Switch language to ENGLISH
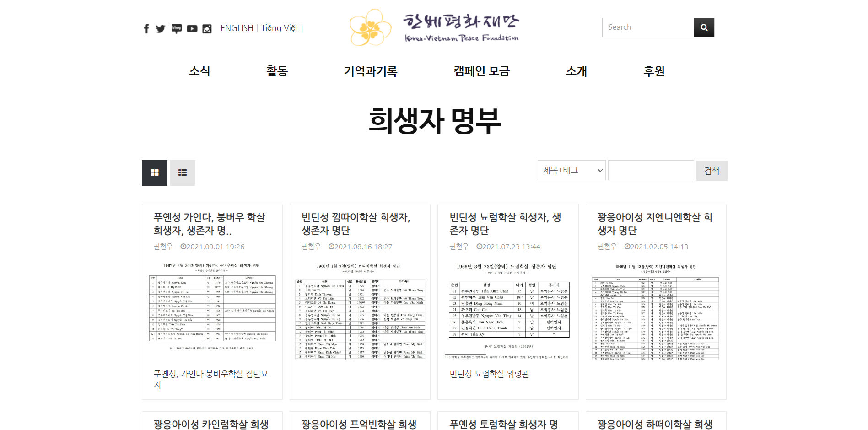Viewport: 868px width, 430px height. pos(237,28)
